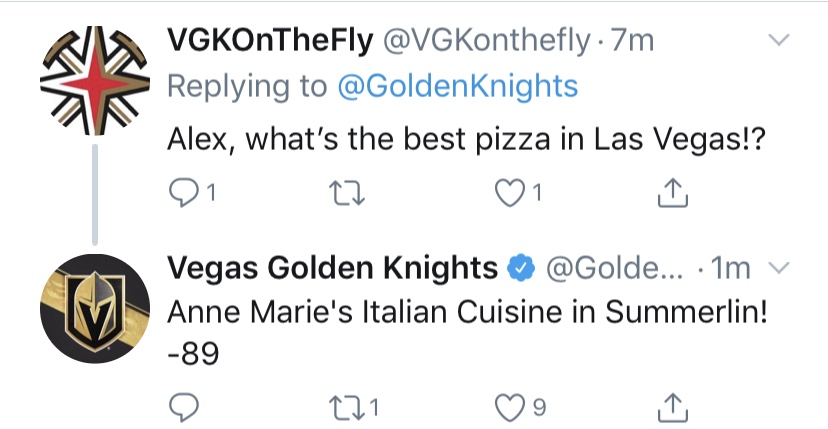This screenshot has width=828, height=429.
Task: Open the @VGKonthefly handle
Action: click(486, 41)
